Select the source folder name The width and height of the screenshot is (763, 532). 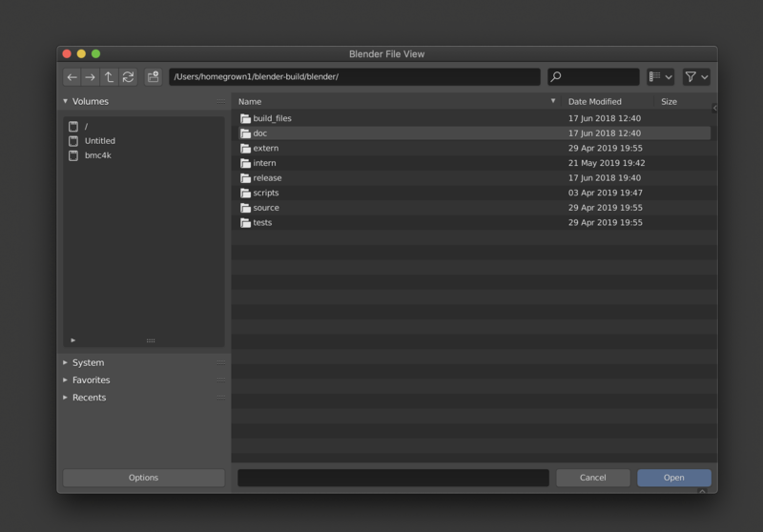[266, 208]
